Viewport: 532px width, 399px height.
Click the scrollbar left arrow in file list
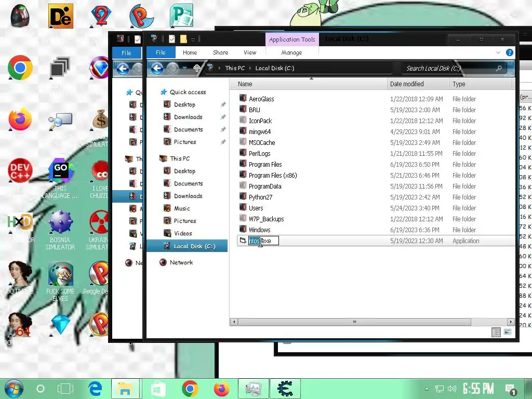[233, 322]
